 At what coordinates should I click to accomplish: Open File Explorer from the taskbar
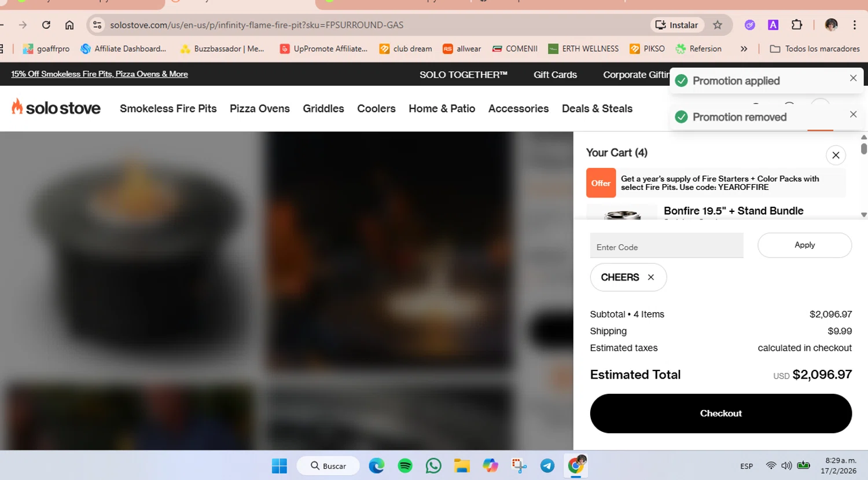click(x=462, y=466)
